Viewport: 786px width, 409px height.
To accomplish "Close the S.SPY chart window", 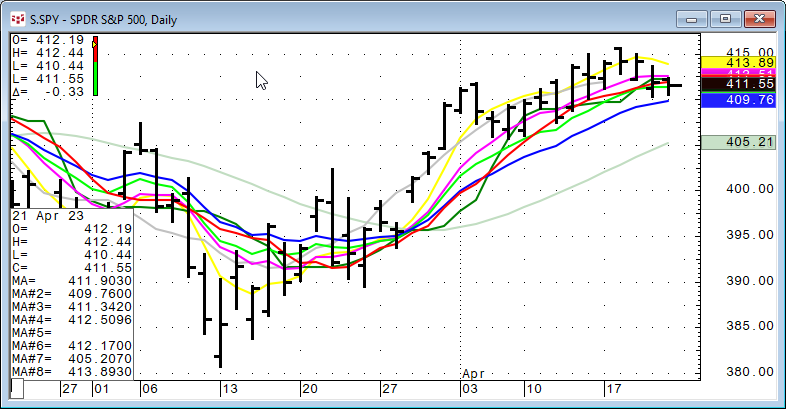I will click(x=759, y=19).
